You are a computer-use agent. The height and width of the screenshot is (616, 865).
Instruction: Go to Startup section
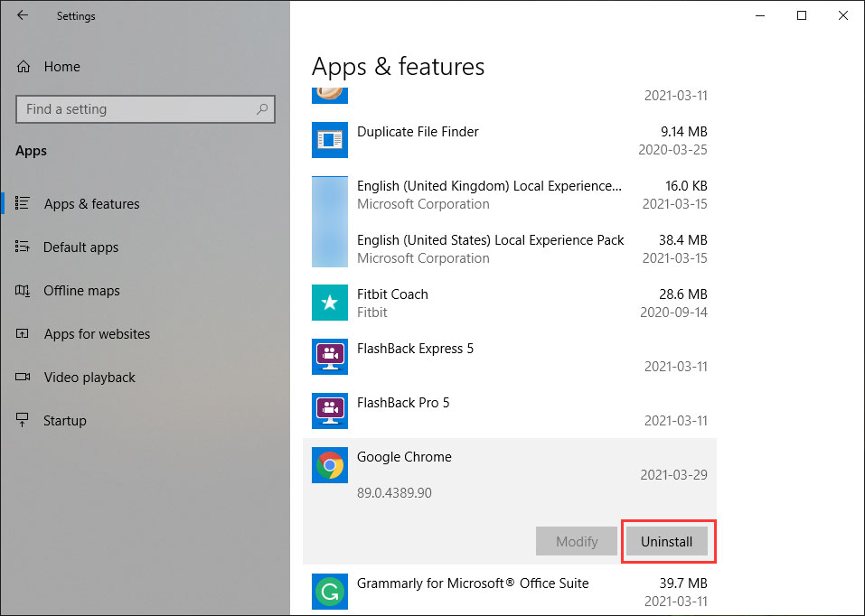[x=64, y=421]
